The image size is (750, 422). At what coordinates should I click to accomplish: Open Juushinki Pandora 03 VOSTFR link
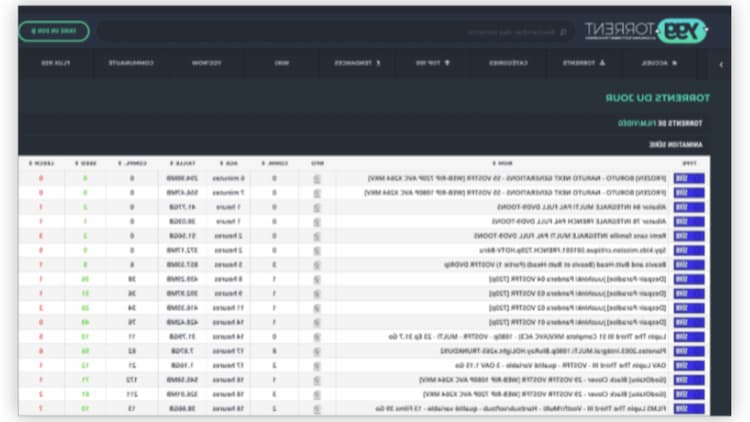point(577,293)
